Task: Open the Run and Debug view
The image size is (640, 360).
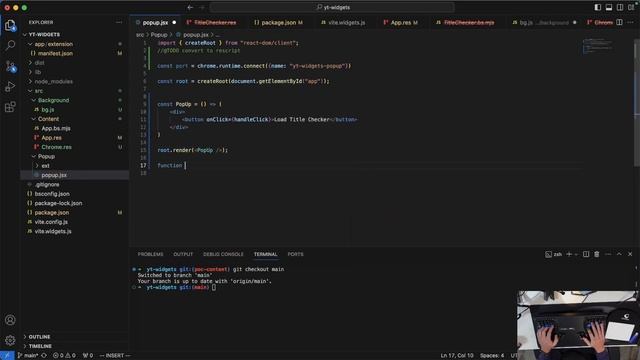Action: coord(10,87)
